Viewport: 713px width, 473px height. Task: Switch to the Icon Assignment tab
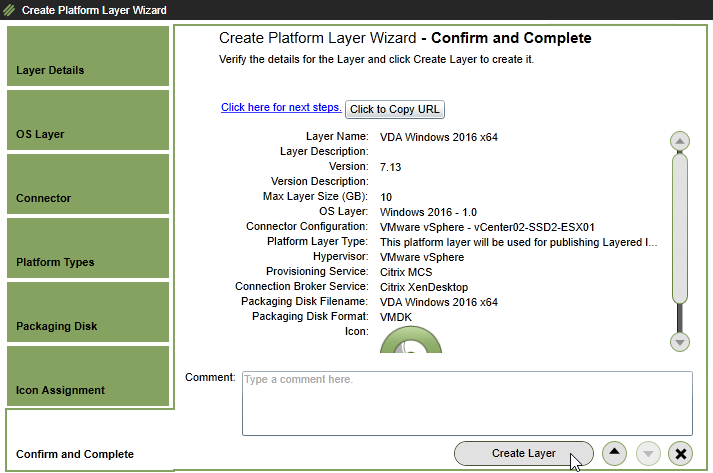click(x=88, y=377)
